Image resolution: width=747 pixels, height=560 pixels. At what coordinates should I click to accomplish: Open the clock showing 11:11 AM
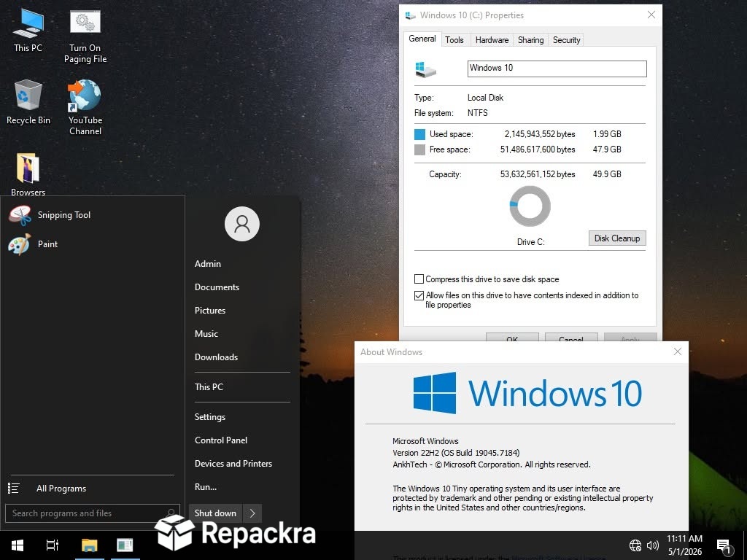point(684,545)
